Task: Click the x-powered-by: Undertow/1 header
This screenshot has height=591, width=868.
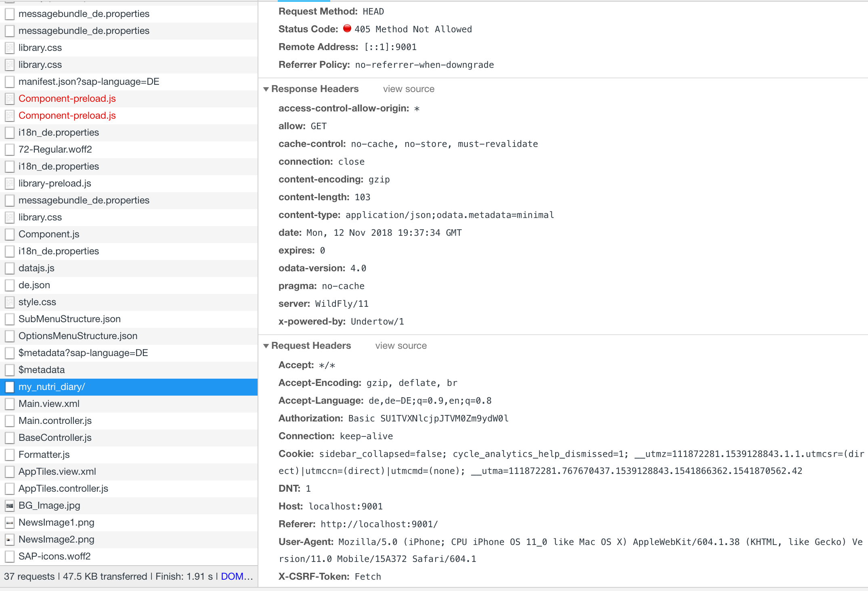Action: click(341, 321)
